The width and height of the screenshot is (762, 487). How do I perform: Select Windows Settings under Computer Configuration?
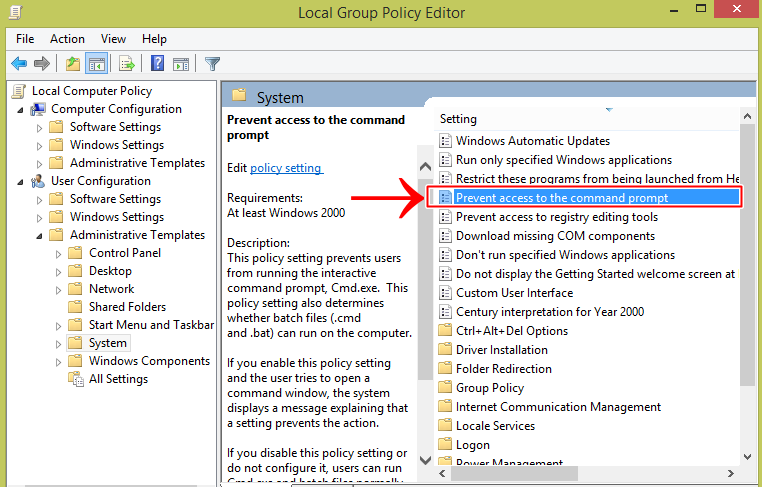coord(117,145)
